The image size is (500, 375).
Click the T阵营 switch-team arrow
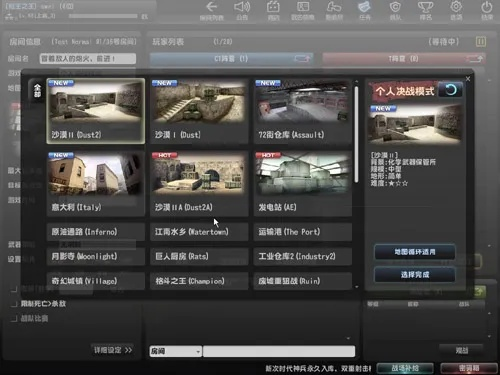pos(475,59)
